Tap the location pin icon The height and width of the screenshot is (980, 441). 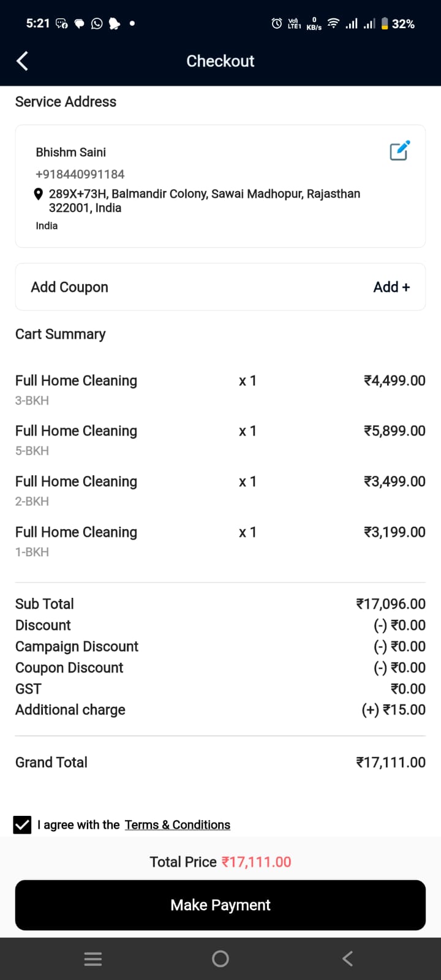pos(38,195)
